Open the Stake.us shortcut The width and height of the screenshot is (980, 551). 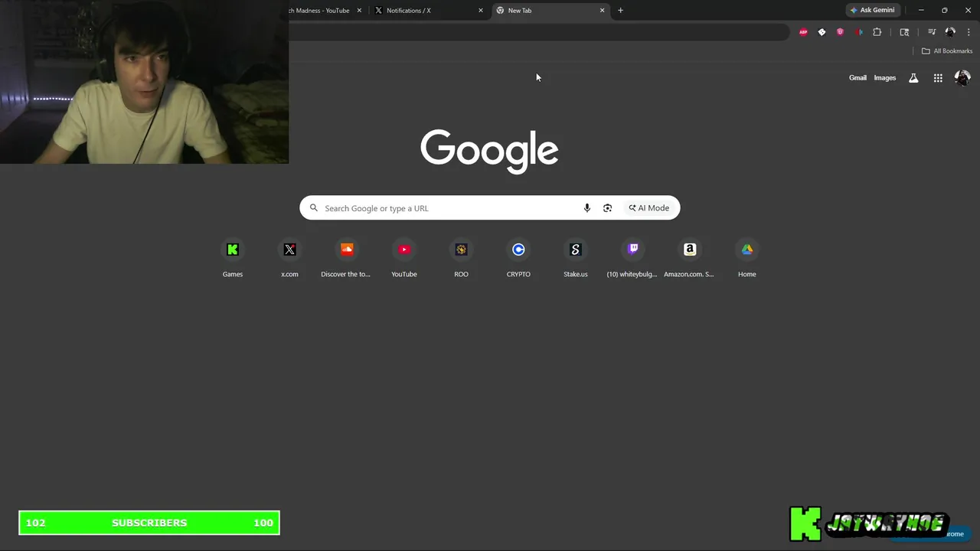[576, 258]
